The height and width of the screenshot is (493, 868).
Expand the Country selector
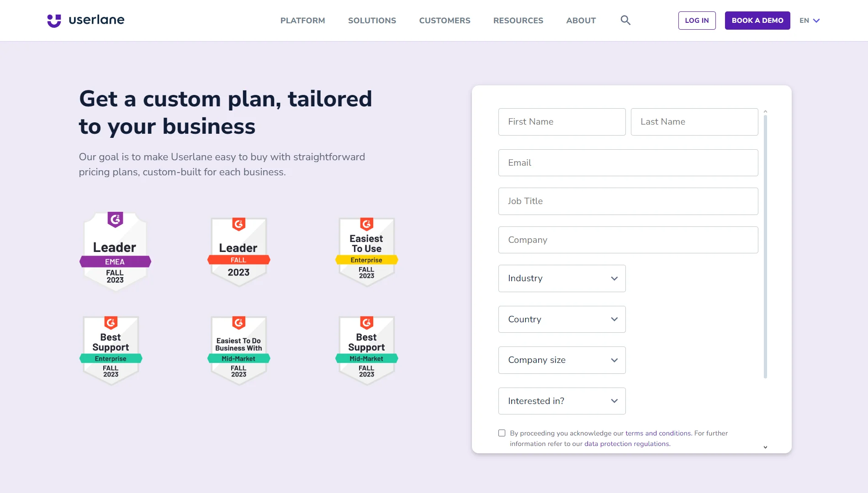561,319
